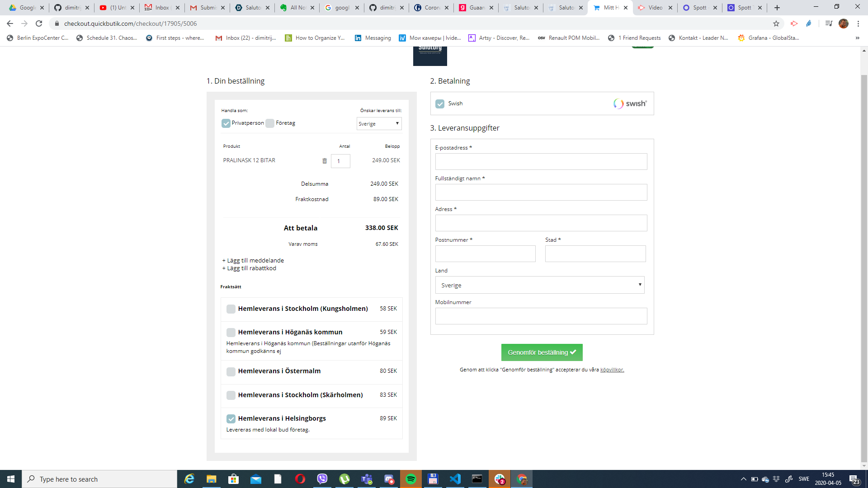Viewport: 868px width, 488px height.
Task: Open Chrome menu with three dots
Action: click(858, 23)
